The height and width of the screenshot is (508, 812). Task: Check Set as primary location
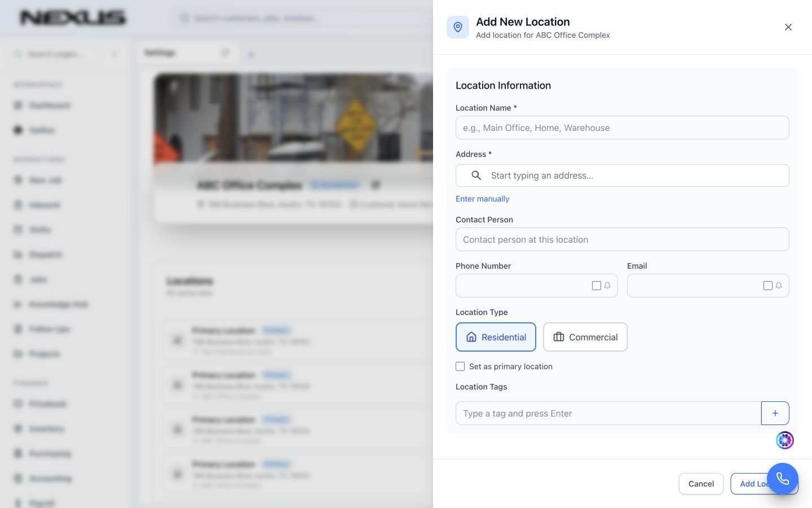pyautogui.click(x=460, y=366)
